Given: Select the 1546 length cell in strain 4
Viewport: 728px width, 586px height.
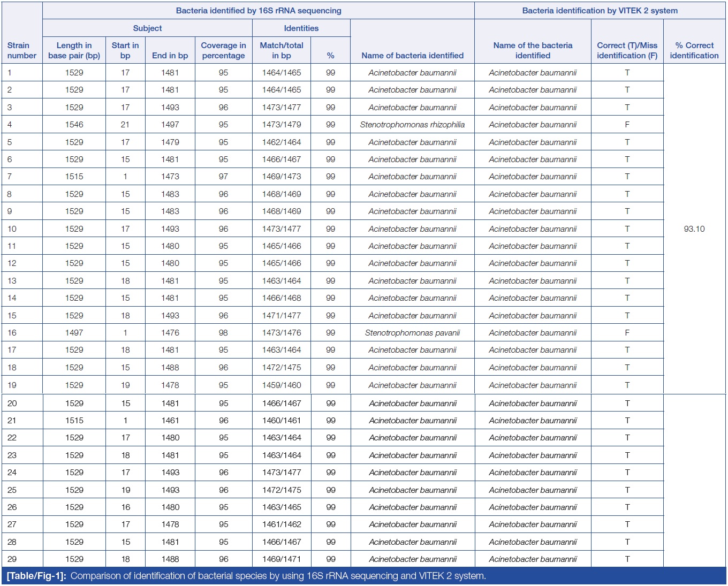Looking at the screenshot, I should click(74, 125).
